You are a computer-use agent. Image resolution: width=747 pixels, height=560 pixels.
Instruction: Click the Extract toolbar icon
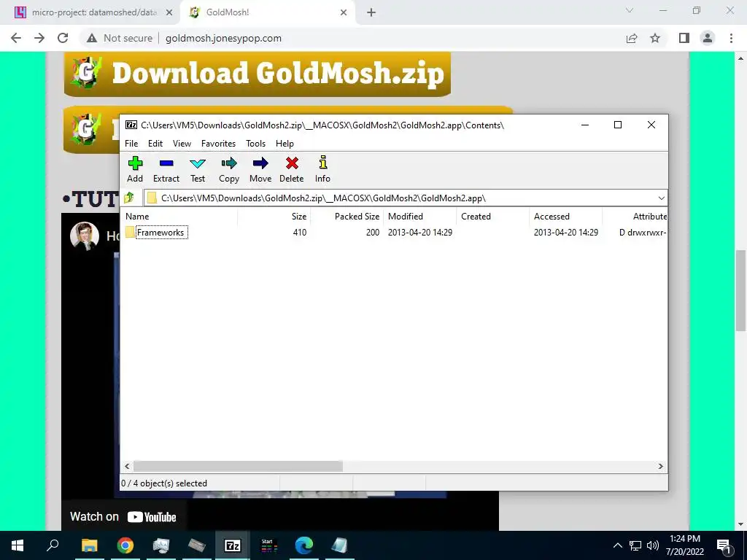(166, 169)
